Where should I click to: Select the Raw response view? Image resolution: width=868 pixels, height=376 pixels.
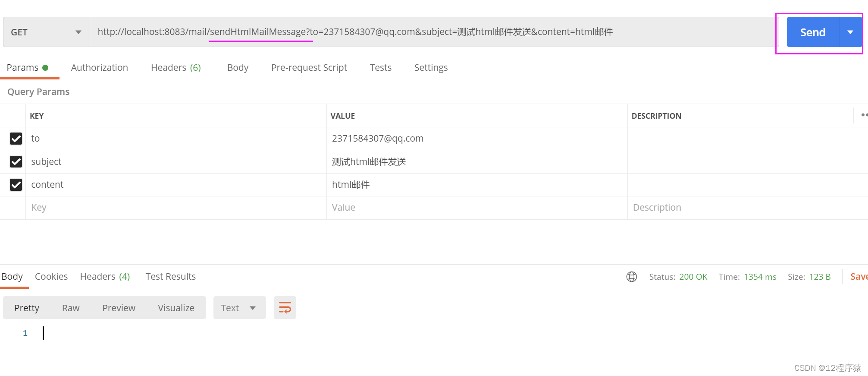tap(71, 308)
